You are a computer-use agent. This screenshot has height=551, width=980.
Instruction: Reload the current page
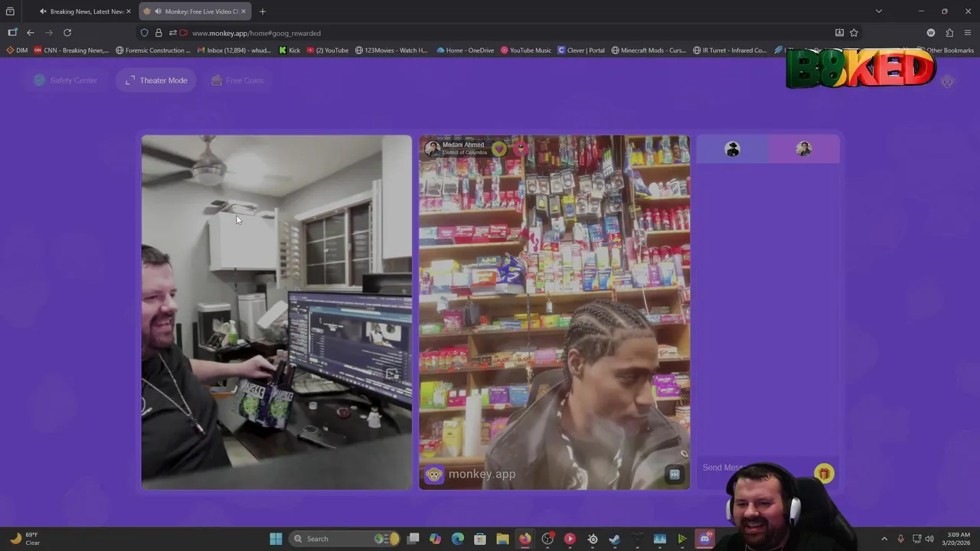pyautogui.click(x=67, y=33)
